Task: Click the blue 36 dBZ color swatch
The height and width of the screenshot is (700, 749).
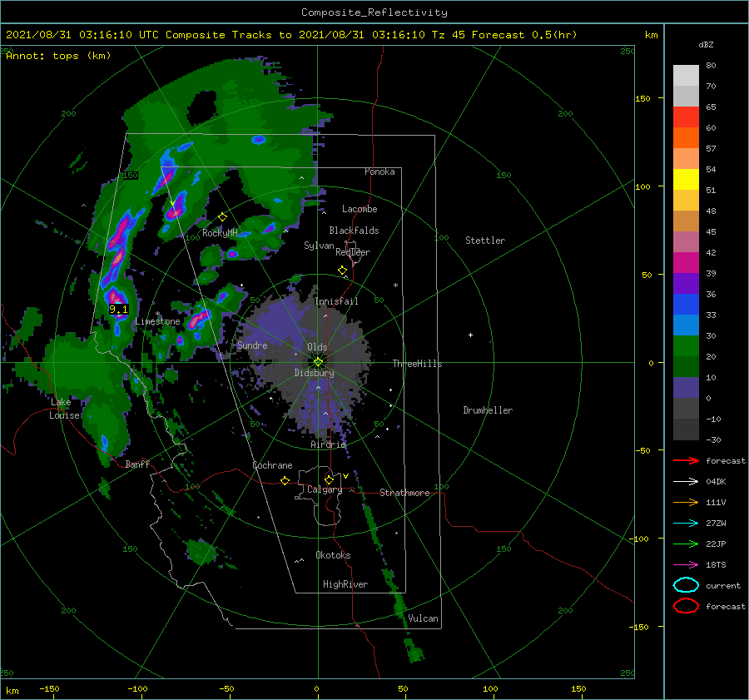Action: [686, 304]
